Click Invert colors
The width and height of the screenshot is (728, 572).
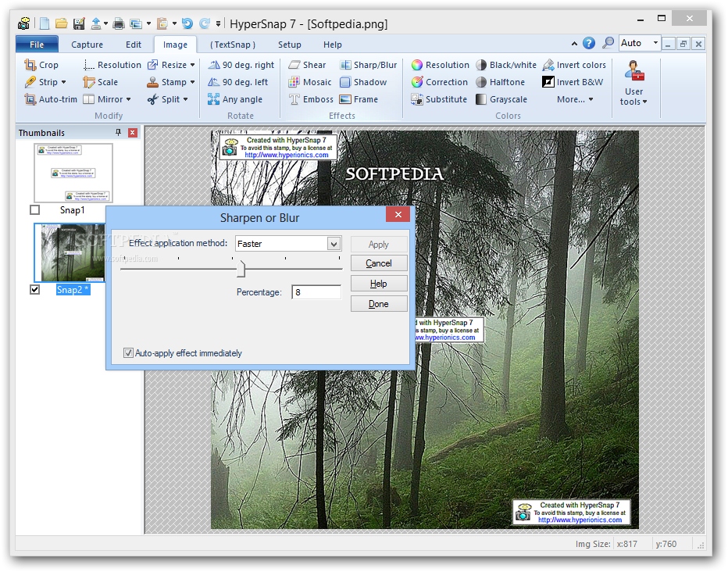coord(574,65)
